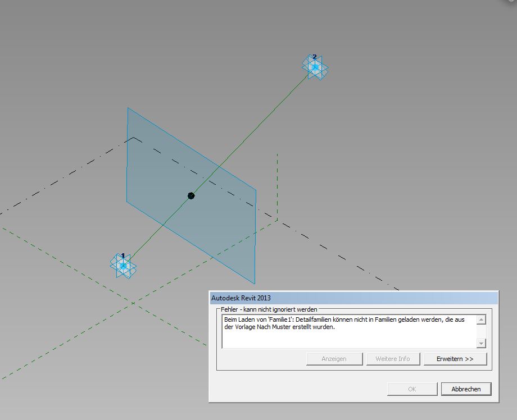Click the Erweitern >> button
Viewport: 517px width, 420px height.
point(455,359)
